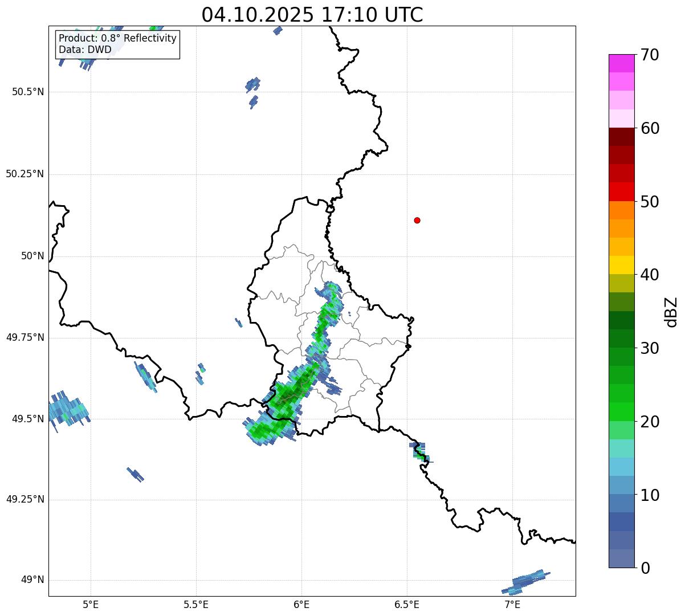Click the bright red colorbar segment above 50
685x616 pixels.
click(x=622, y=192)
